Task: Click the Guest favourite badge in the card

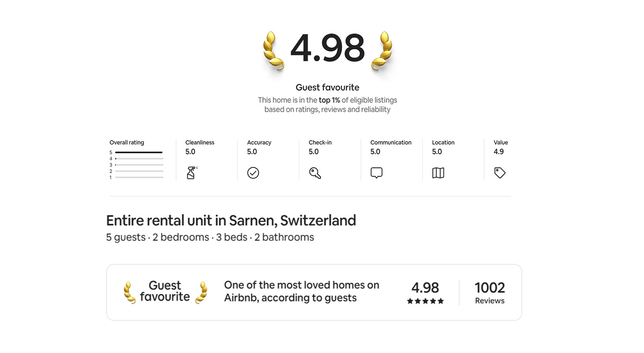Action: tap(165, 291)
